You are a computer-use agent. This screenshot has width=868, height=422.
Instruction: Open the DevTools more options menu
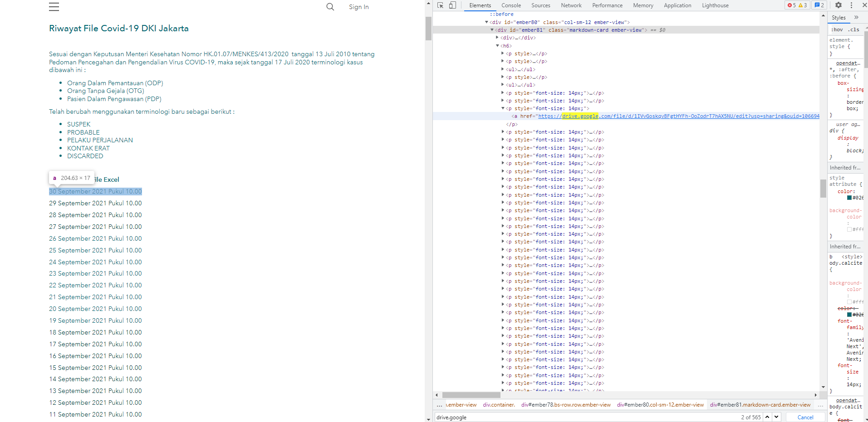[851, 5]
